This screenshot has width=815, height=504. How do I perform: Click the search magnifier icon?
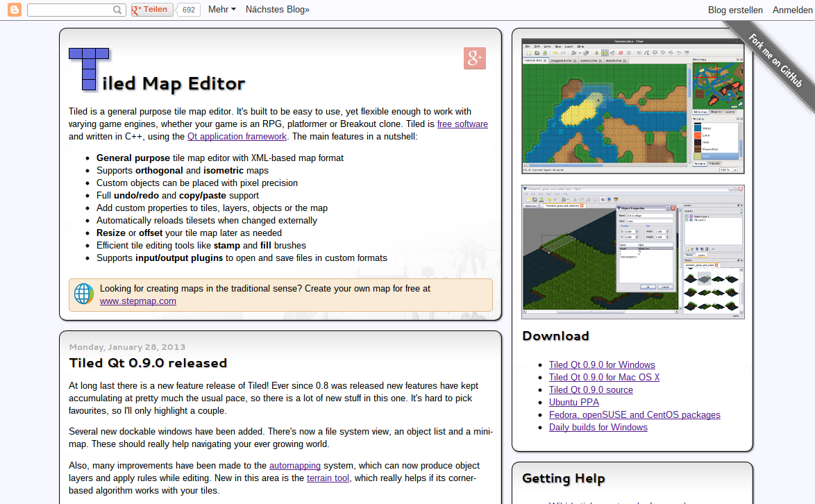(x=117, y=10)
